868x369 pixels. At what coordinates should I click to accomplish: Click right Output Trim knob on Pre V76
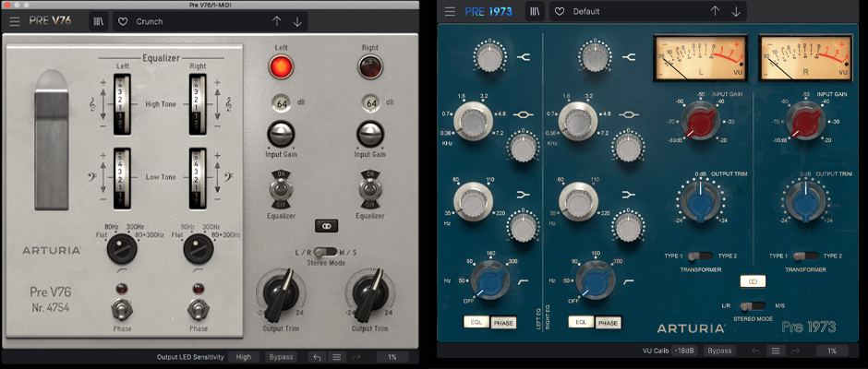point(370,293)
